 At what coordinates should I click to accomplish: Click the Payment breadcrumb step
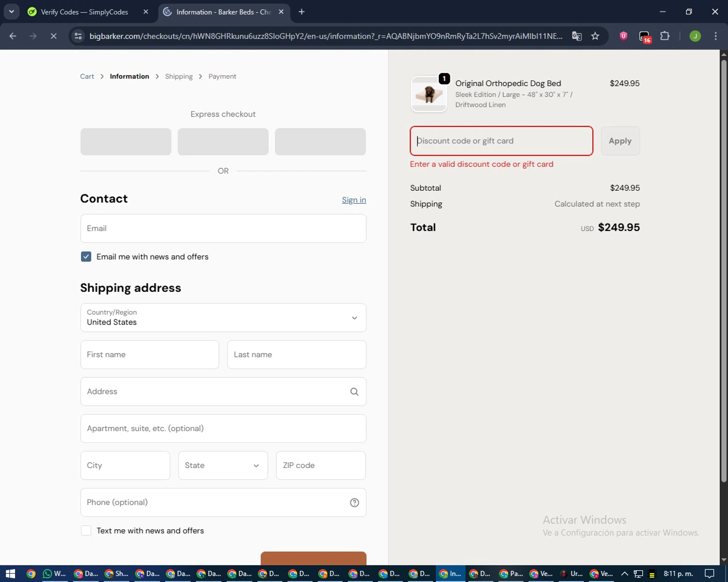[222, 76]
